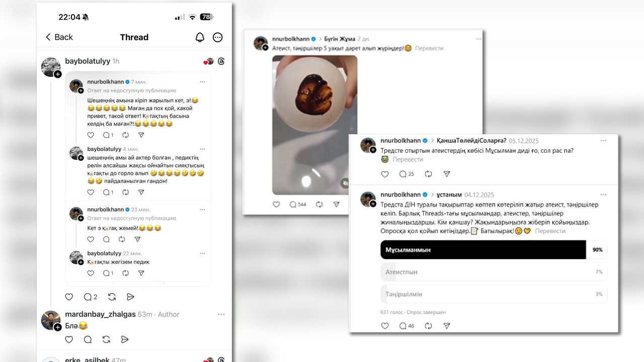Open three-dot menu on ҚаншаТөлейдіСоларға post
This screenshot has width=644, height=362.
tap(602, 141)
